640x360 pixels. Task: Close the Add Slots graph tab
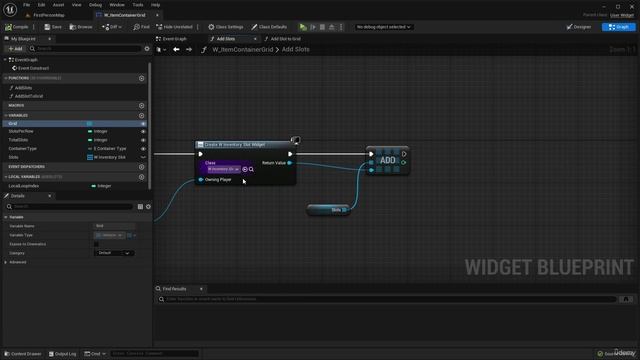tap(255, 39)
